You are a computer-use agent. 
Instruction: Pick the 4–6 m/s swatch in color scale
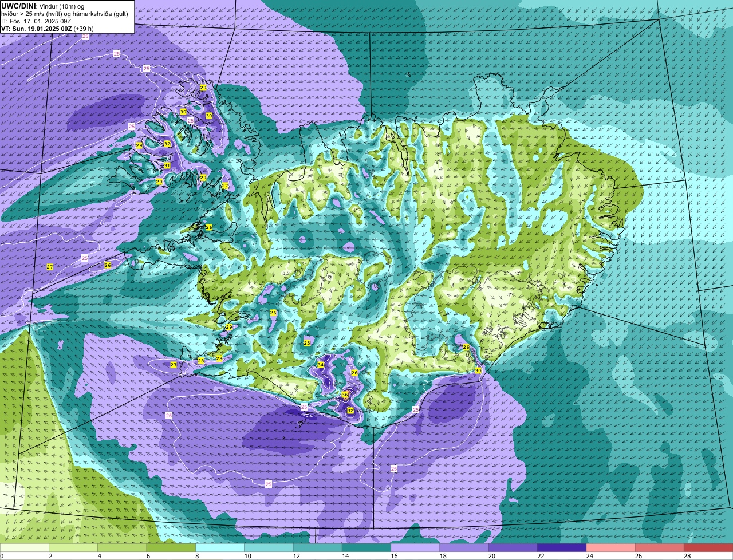coord(122,547)
